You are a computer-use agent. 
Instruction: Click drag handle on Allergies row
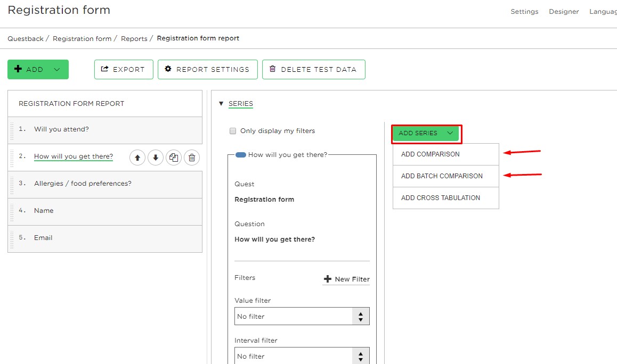(x=12, y=185)
